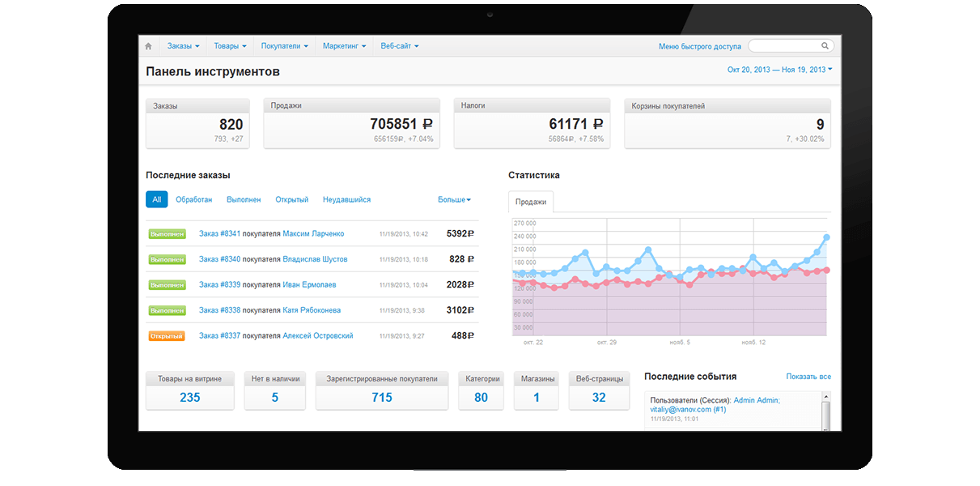Click the Заказы 820 stat card
The image size is (980, 486).
tap(197, 123)
